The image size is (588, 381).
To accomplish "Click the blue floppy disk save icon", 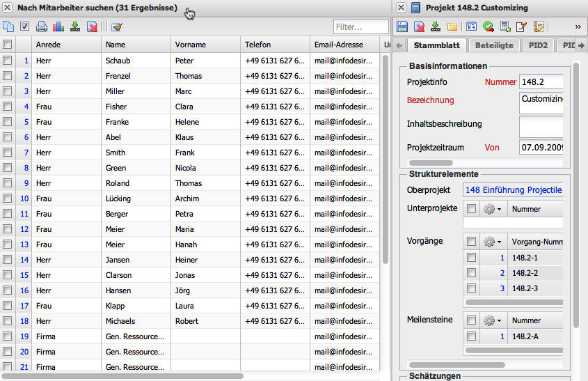I will tap(402, 27).
